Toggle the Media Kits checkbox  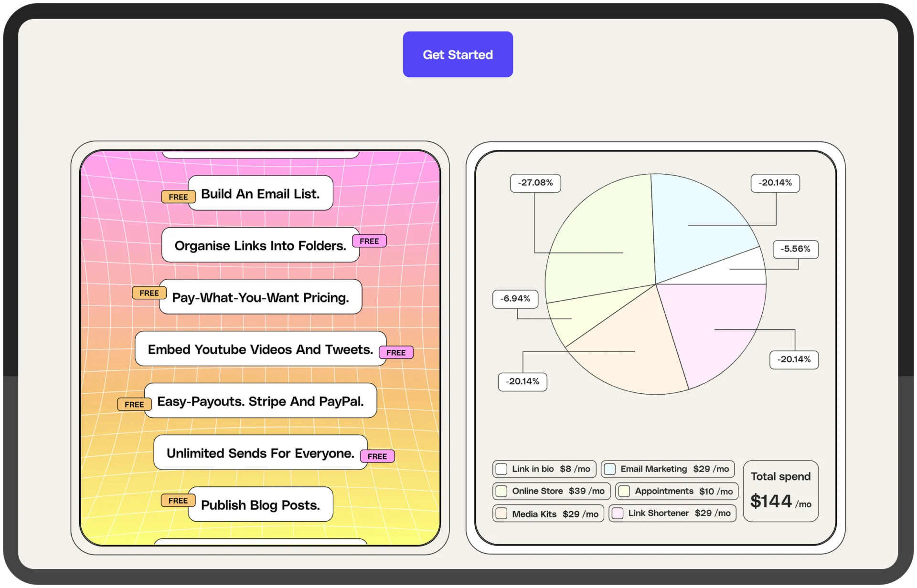click(501, 514)
